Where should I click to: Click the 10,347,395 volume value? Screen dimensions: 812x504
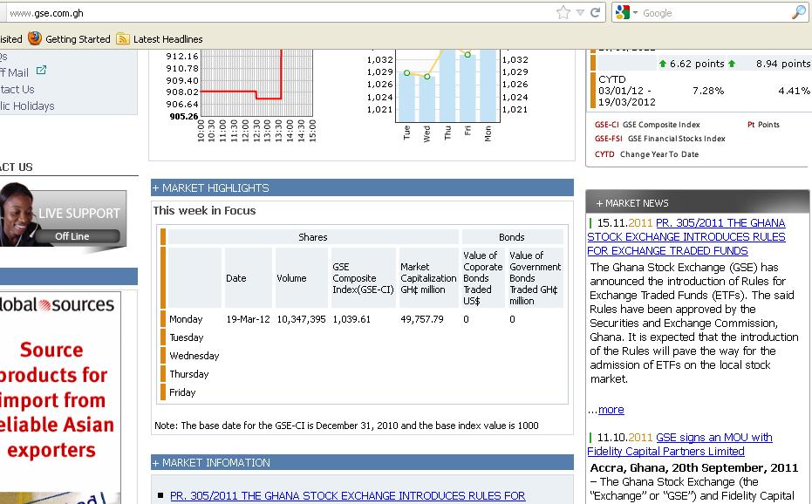point(302,319)
